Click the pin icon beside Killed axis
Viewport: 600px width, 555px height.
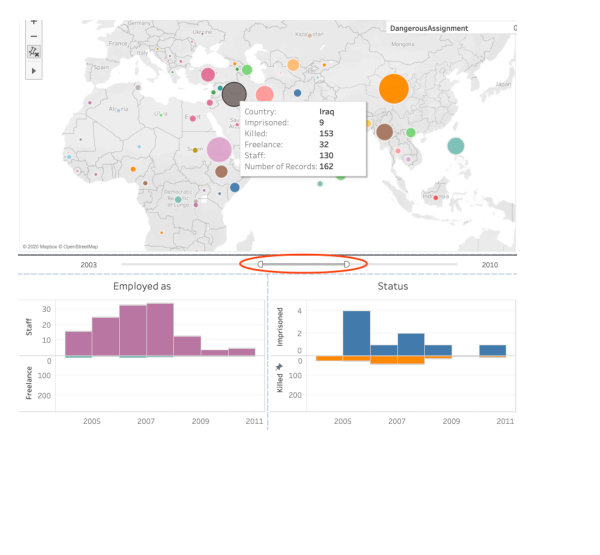pos(279,367)
